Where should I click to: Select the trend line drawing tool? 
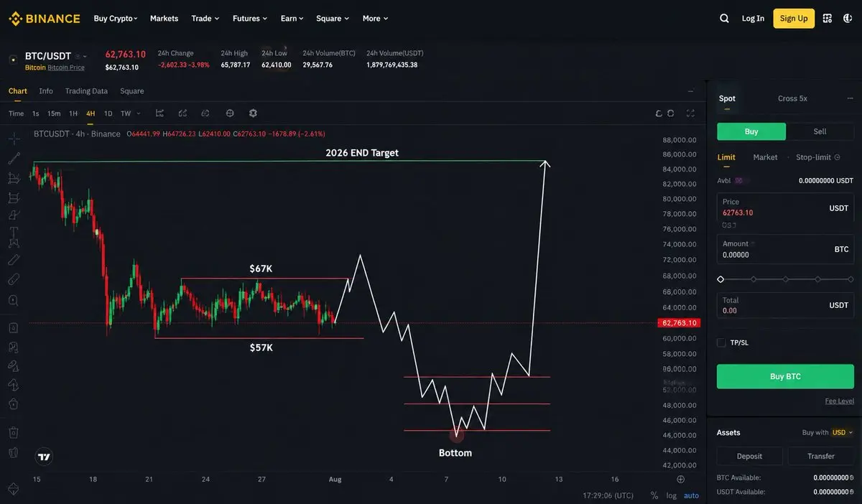point(14,158)
